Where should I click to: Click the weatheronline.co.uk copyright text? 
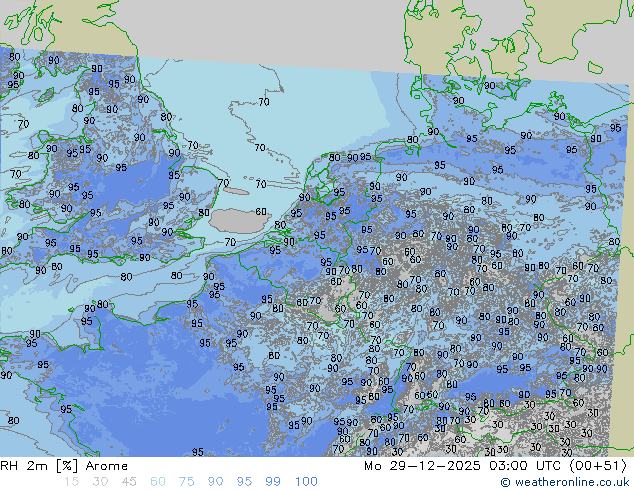pyautogui.click(x=565, y=482)
